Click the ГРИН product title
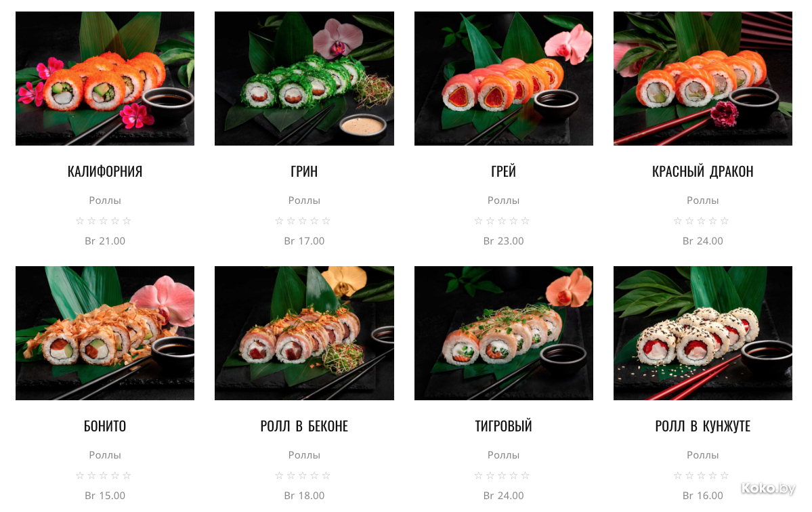The height and width of the screenshot is (512, 812). (304, 171)
